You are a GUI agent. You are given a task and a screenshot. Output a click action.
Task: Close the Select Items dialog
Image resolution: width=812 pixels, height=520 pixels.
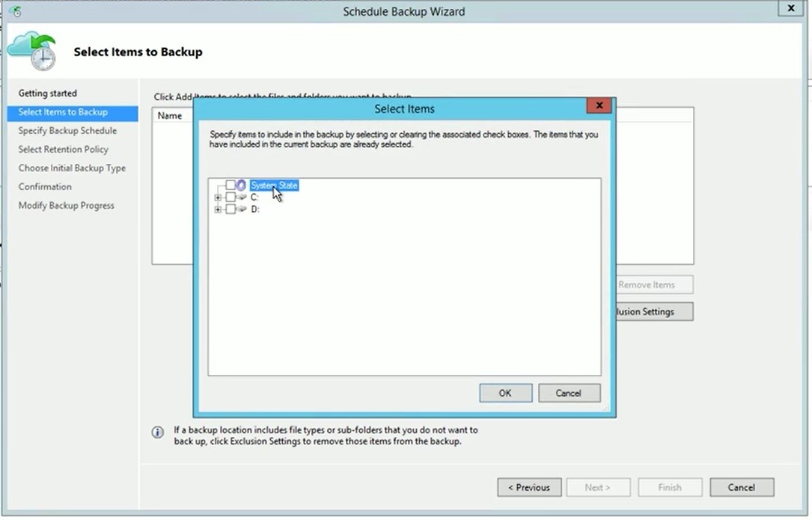click(x=599, y=106)
